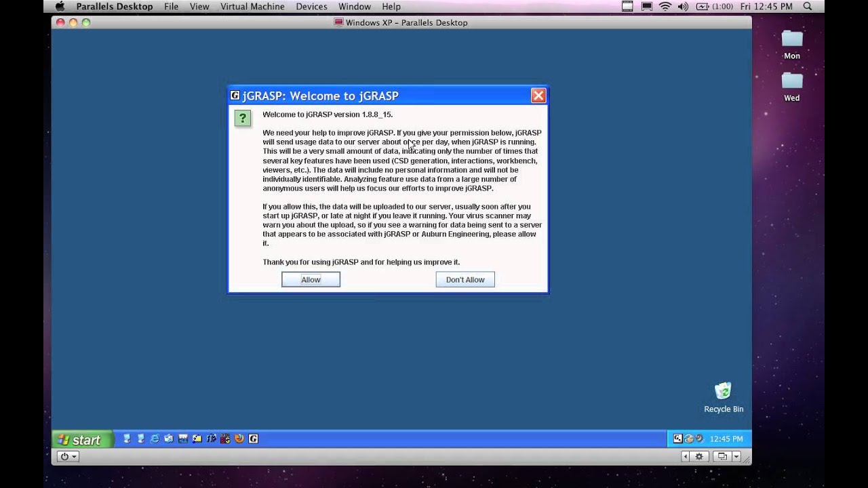Open the File menu

coord(171,6)
